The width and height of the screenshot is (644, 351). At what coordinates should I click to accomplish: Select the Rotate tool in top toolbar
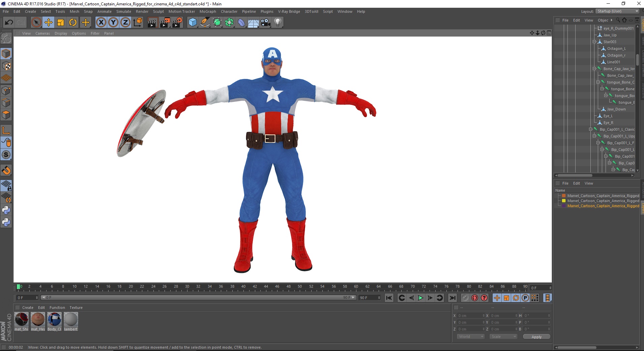tap(73, 23)
